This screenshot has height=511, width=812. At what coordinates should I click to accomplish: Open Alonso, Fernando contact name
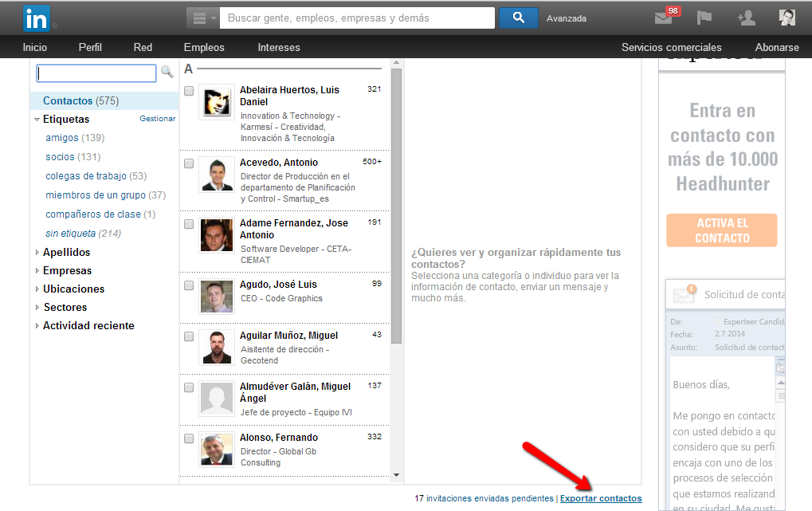click(279, 438)
